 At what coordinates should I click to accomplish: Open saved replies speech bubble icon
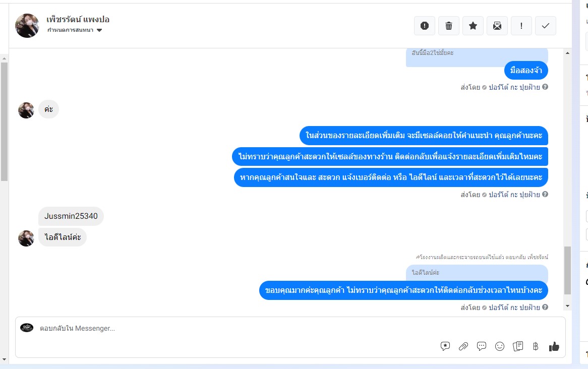(445, 346)
